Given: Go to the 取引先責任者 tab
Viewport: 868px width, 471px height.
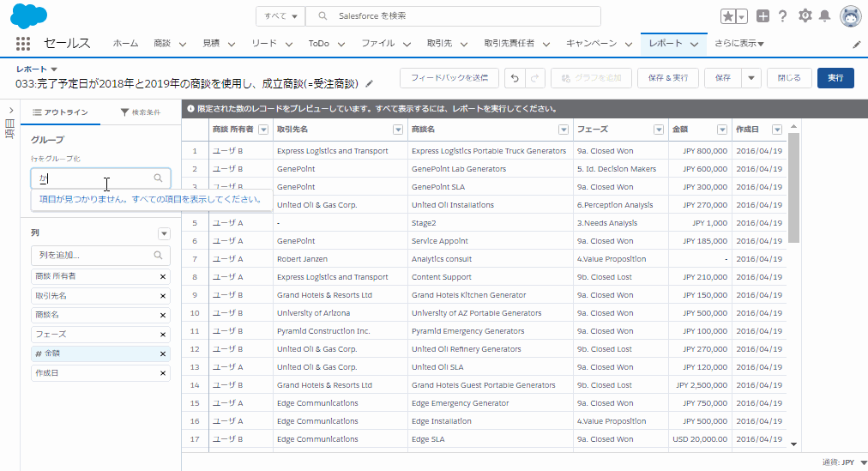Looking at the screenshot, I should pyautogui.click(x=509, y=43).
